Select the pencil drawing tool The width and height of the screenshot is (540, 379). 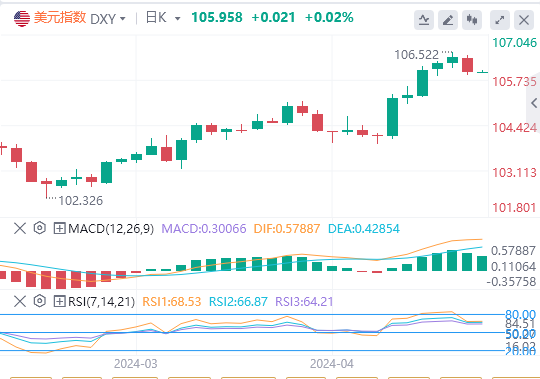(x=448, y=20)
